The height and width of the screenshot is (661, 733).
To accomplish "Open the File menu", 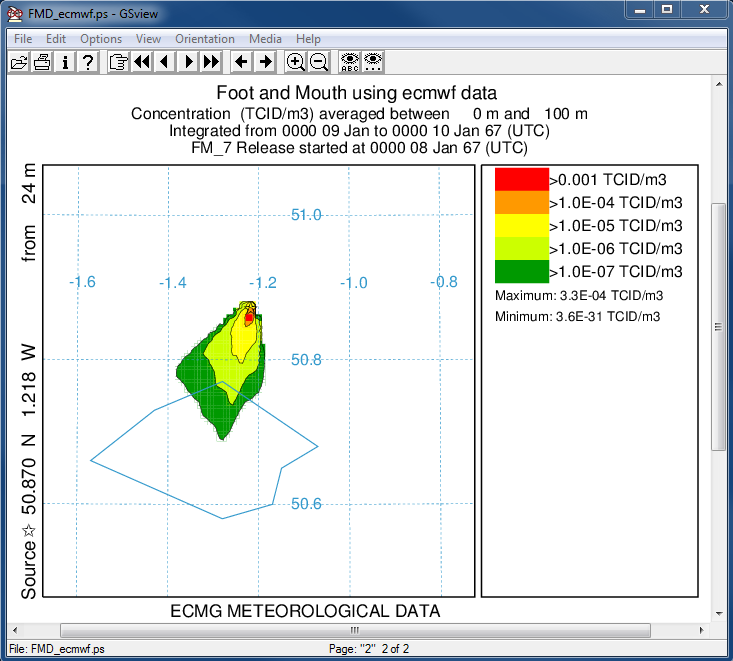I will tap(23, 39).
